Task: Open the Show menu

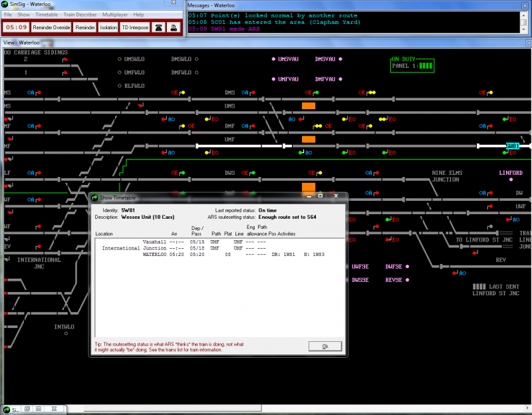Action: [x=23, y=15]
